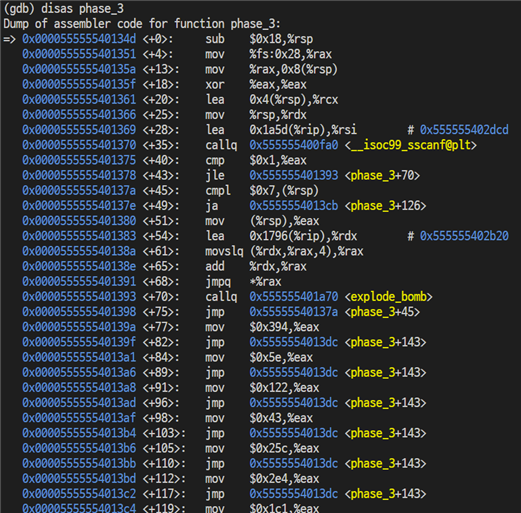Click address 0x00005555554013c4
This screenshot has height=513, width=521.
click(79, 508)
